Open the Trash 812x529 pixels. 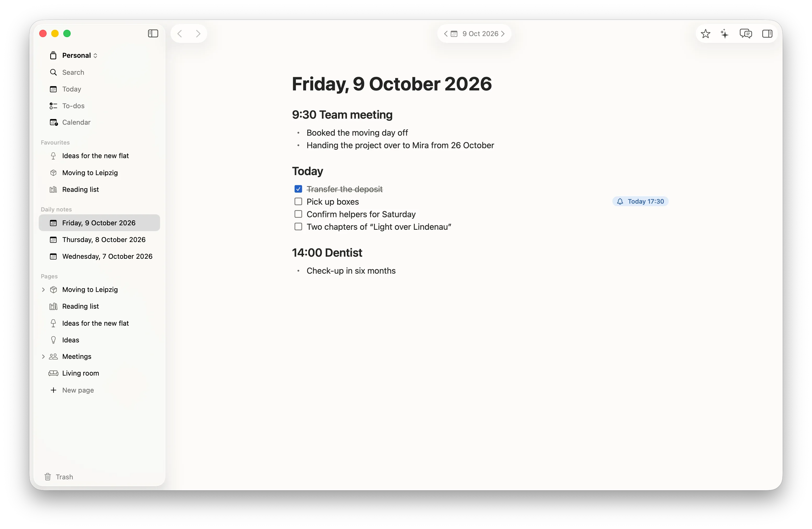59,476
